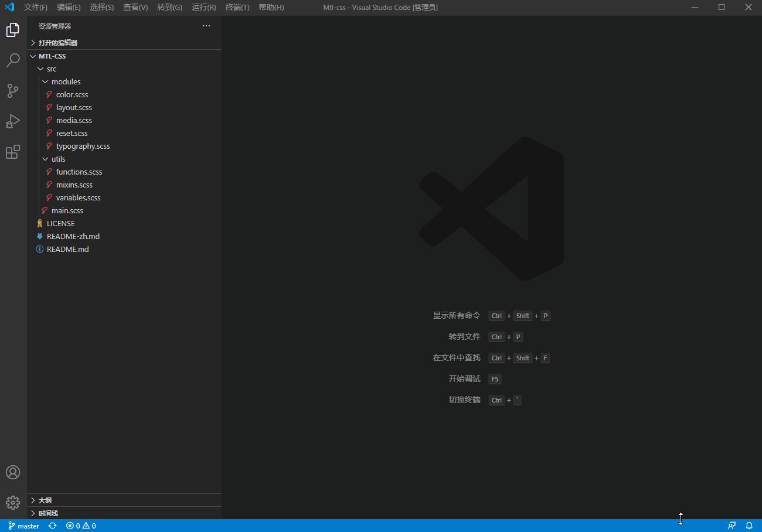
Task: Click the feedback icon in status bar
Action: pyautogui.click(x=732, y=526)
